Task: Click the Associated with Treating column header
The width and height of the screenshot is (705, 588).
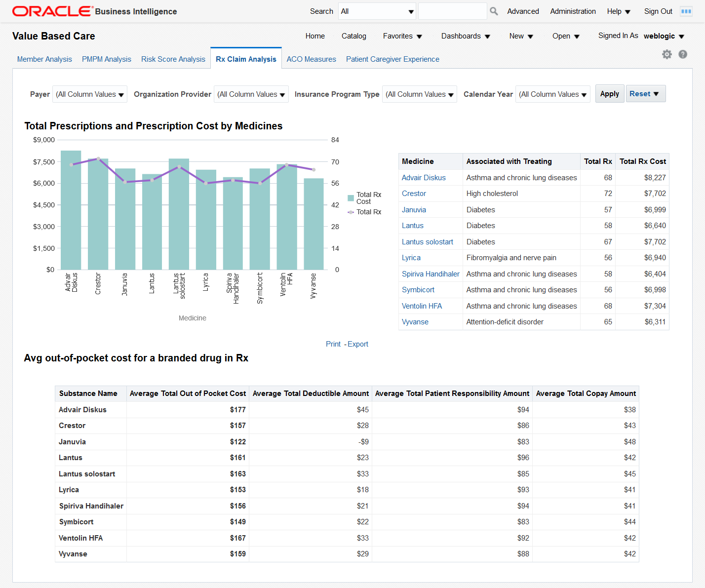Action: [521, 161]
